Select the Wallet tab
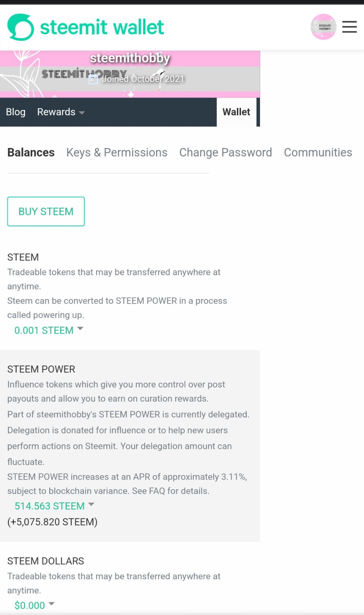This screenshot has height=615, width=364. (x=236, y=112)
